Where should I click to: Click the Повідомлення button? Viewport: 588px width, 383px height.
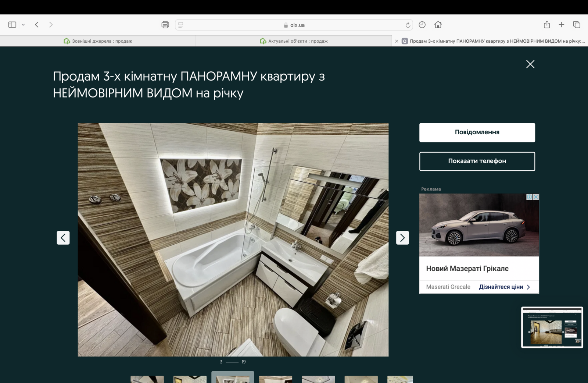pyautogui.click(x=477, y=132)
